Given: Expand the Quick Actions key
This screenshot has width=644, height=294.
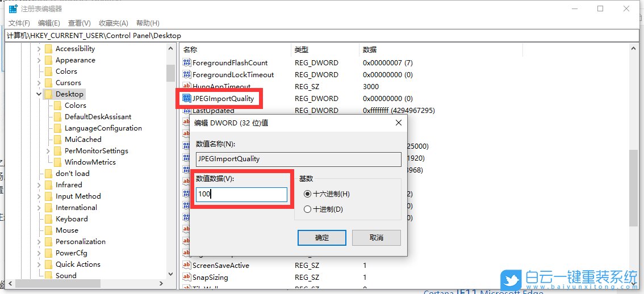Looking at the screenshot, I should click(x=39, y=264).
